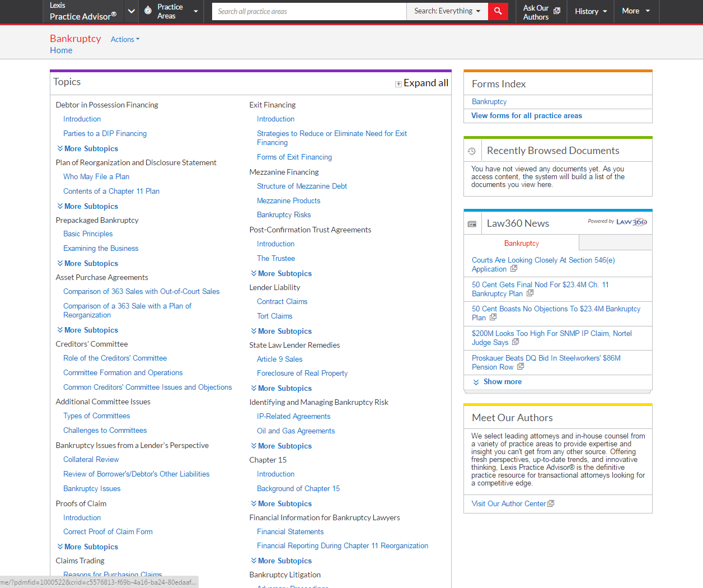703x588 pixels.
Task: Open external icon beside Steelworkers' Pension Row article
Action: (x=521, y=366)
